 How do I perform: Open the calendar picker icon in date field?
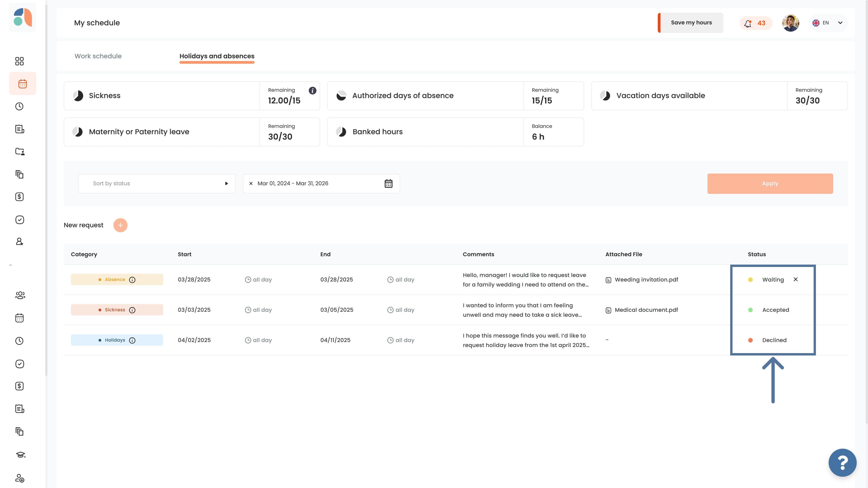(x=388, y=183)
